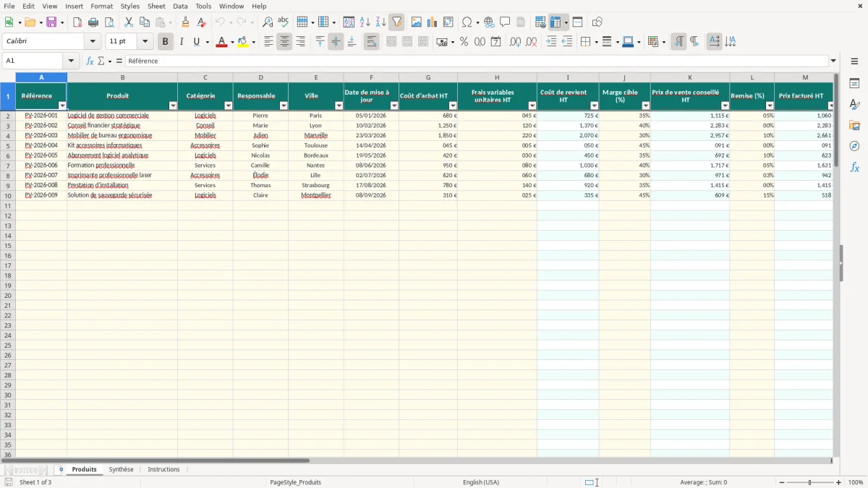Click the Clear Direct Formatting icon

[x=201, y=22]
